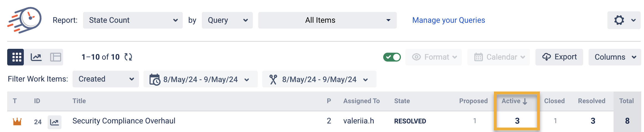Open the All Items query dropdown
Viewport: 644px width, 132px height.
point(327,20)
